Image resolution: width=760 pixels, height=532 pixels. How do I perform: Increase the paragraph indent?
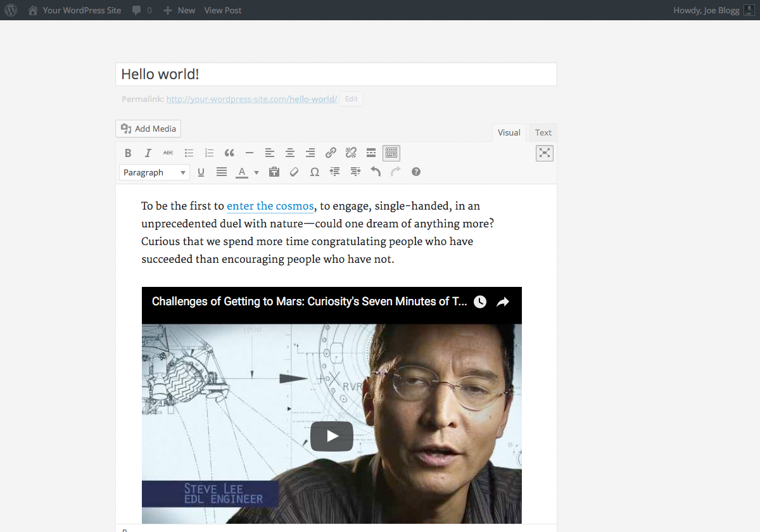[355, 172]
